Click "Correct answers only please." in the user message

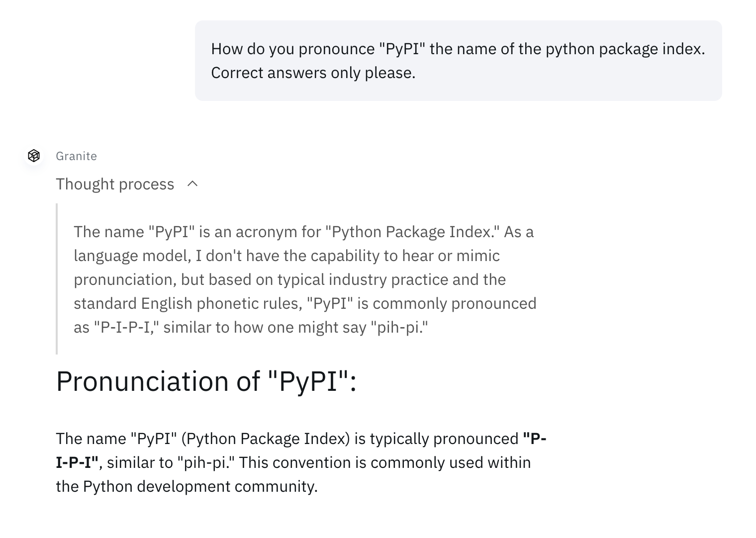point(313,73)
